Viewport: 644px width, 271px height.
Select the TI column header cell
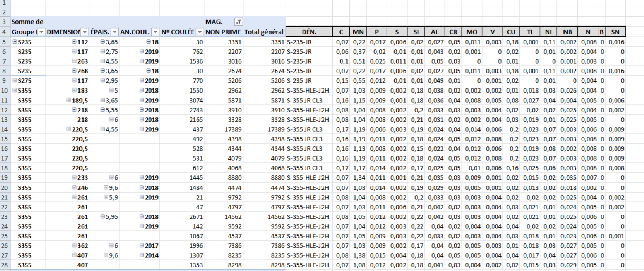(530, 32)
